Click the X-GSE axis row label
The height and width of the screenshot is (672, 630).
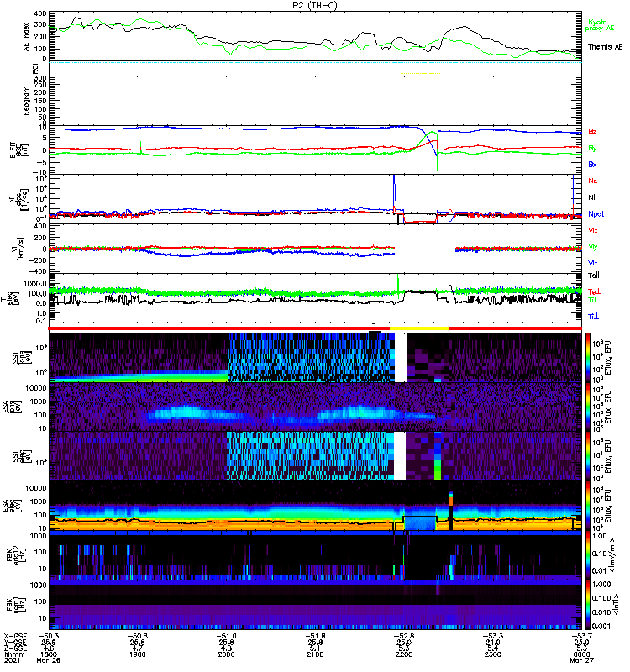[x=14, y=637]
